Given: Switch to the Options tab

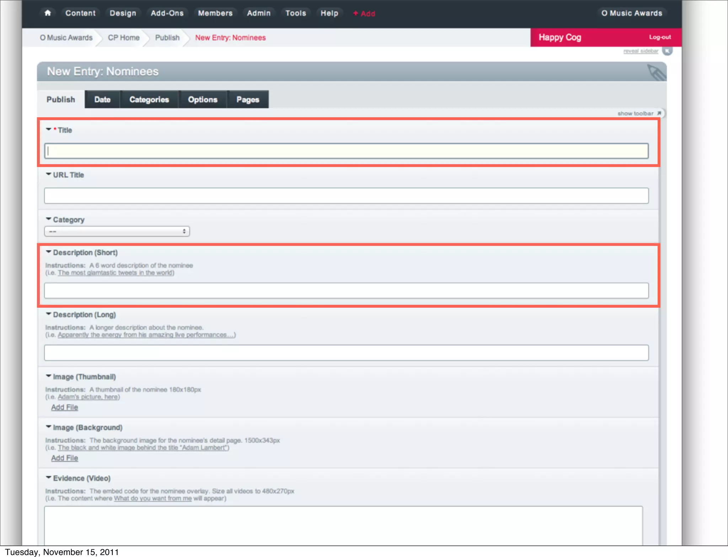Looking at the screenshot, I should 203,99.
